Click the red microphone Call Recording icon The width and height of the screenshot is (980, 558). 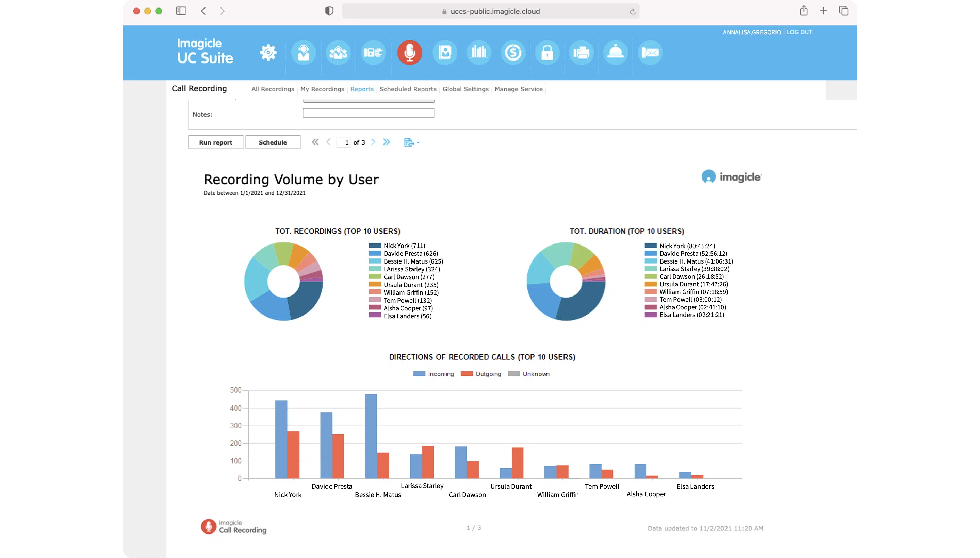point(409,52)
